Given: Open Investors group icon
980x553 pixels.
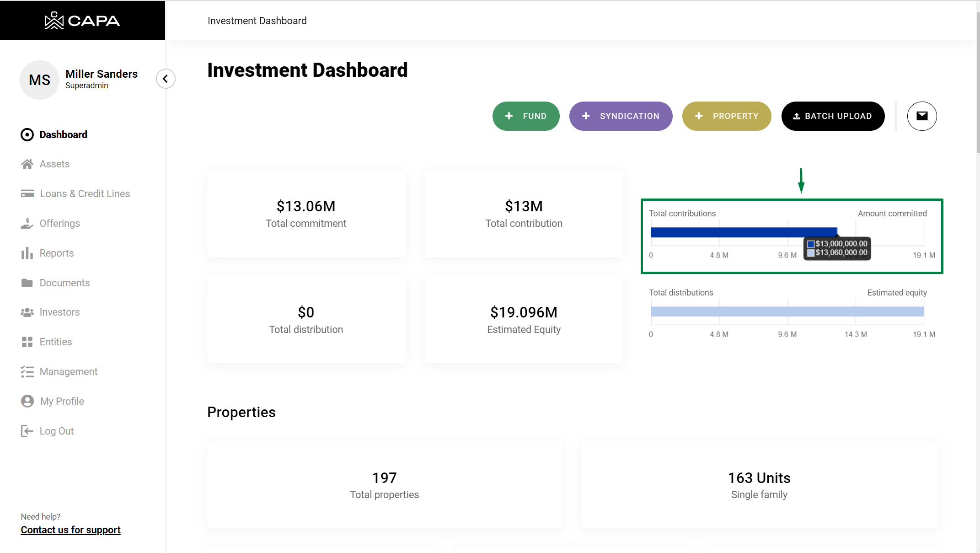Looking at the screenshot, I should tap(27, 312).
